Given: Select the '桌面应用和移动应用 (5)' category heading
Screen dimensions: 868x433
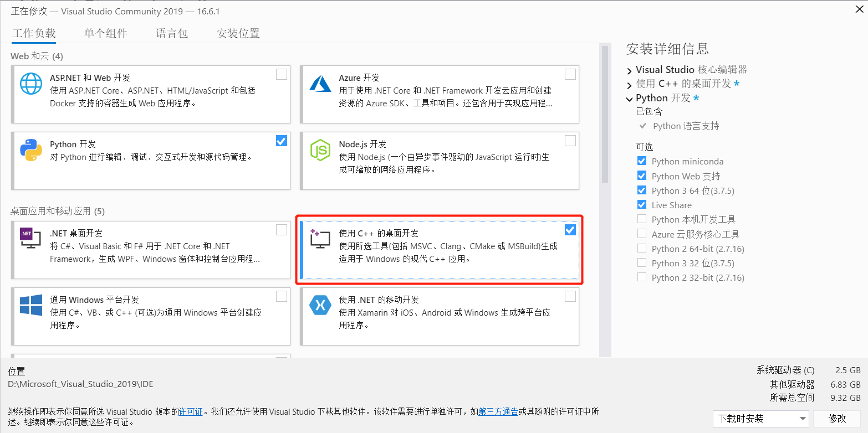Looking at the screenshot, I should (x=57, y=212).
